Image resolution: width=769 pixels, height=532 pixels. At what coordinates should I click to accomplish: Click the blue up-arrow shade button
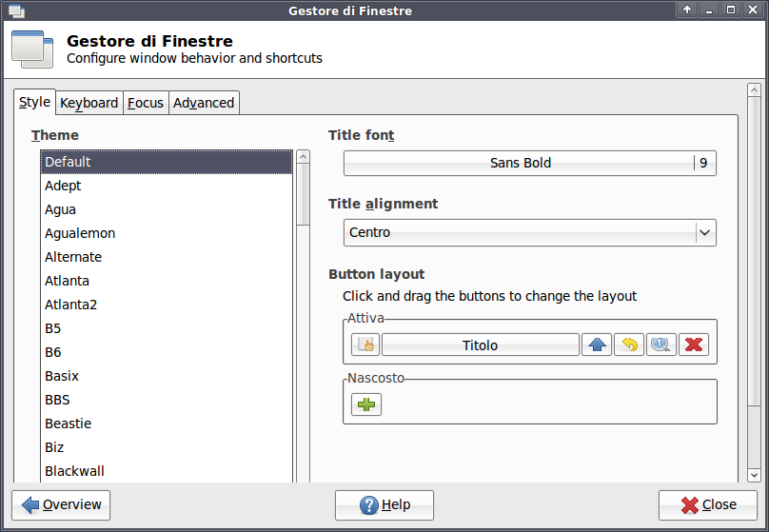pyautogui.click(x=597, y=345)
